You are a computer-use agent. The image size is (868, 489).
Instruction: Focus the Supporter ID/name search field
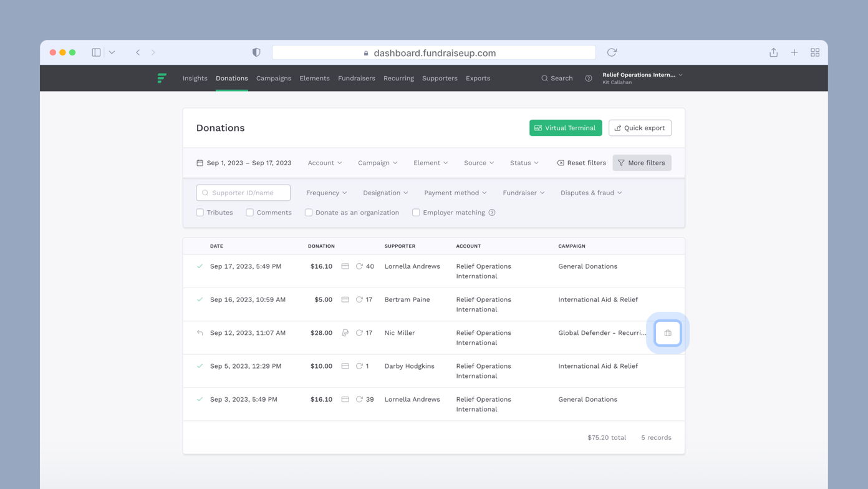[x=243, y=193]
